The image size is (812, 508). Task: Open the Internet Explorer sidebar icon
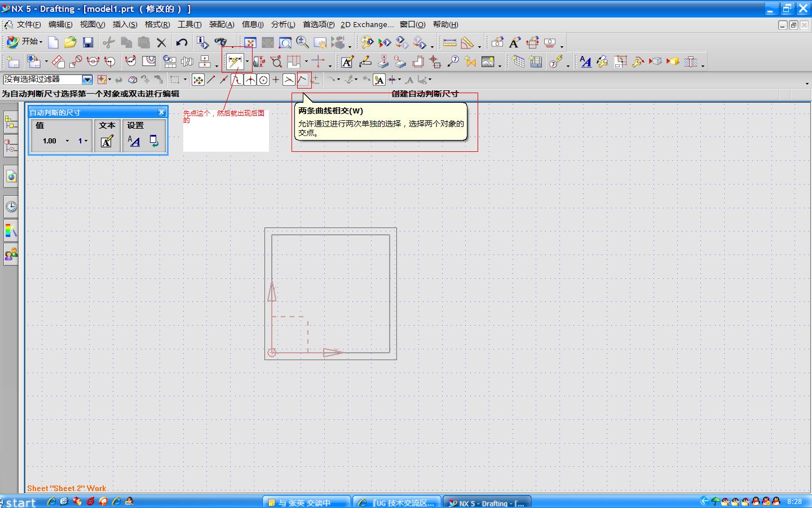click(x=11, y=177)
